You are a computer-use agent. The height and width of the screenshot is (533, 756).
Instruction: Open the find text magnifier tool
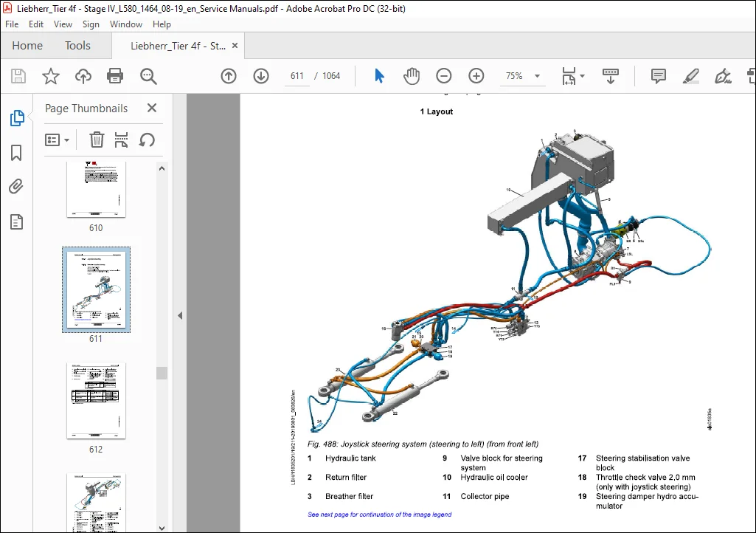click(x=148, y=76)
